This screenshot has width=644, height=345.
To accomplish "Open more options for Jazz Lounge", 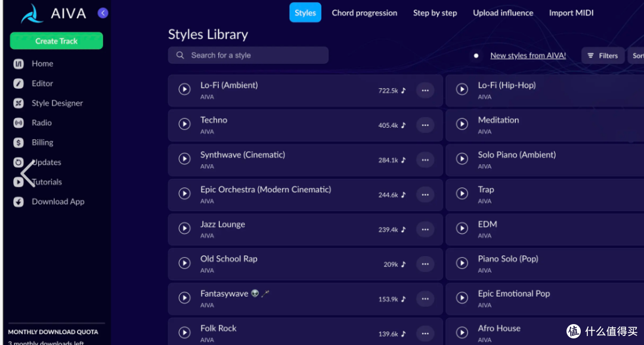I will (425, 229).
